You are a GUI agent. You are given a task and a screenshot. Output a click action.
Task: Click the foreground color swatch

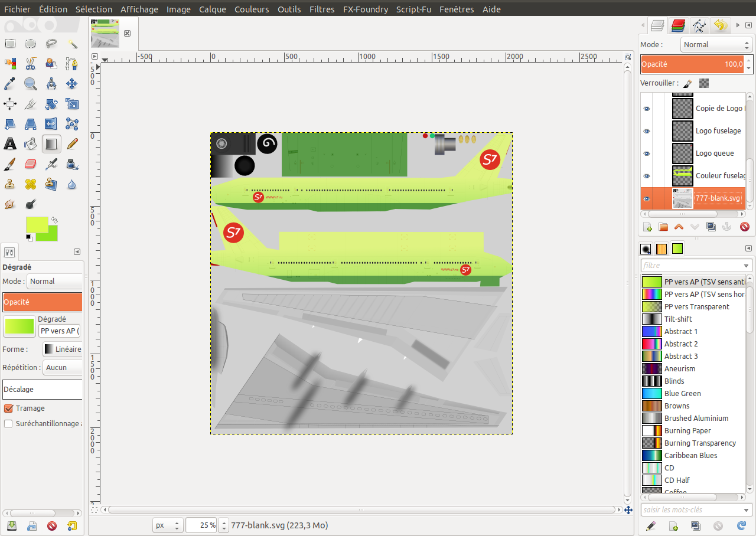click(35, 224)
